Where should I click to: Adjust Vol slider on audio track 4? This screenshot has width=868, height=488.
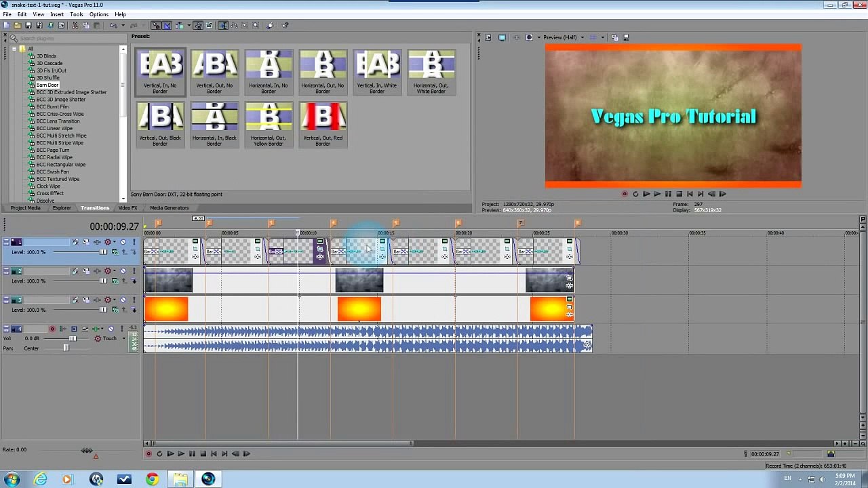(73, 338)
